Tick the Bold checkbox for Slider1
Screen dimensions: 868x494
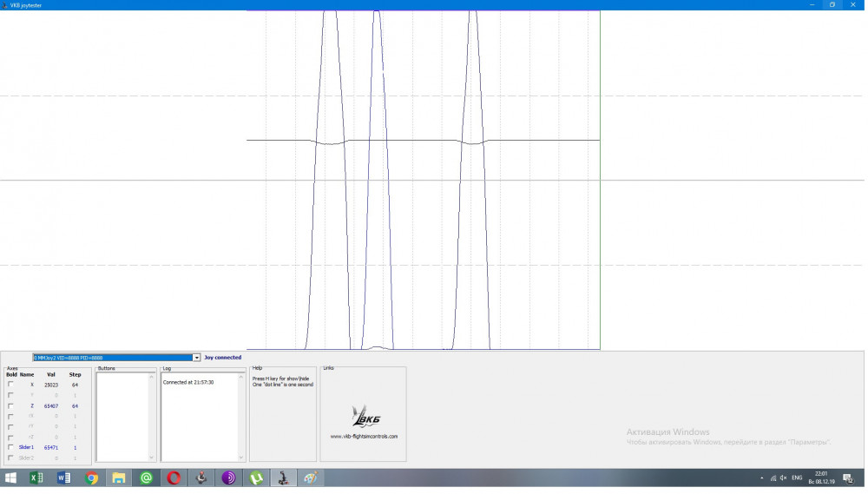pos(10,448)
